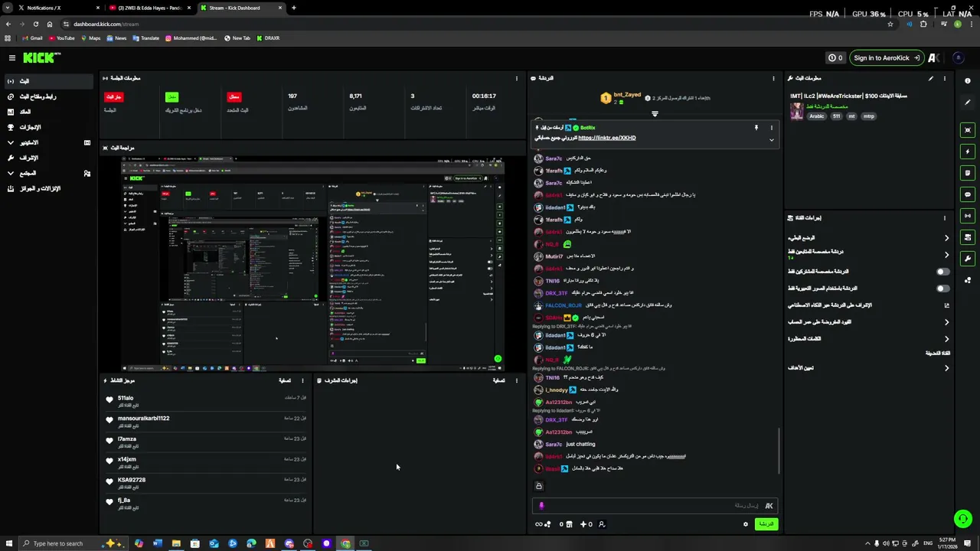The image size is (980, 551).
Task: Toggle the lightning bolt widget icon in right rail
Action: tap(968, 152)
